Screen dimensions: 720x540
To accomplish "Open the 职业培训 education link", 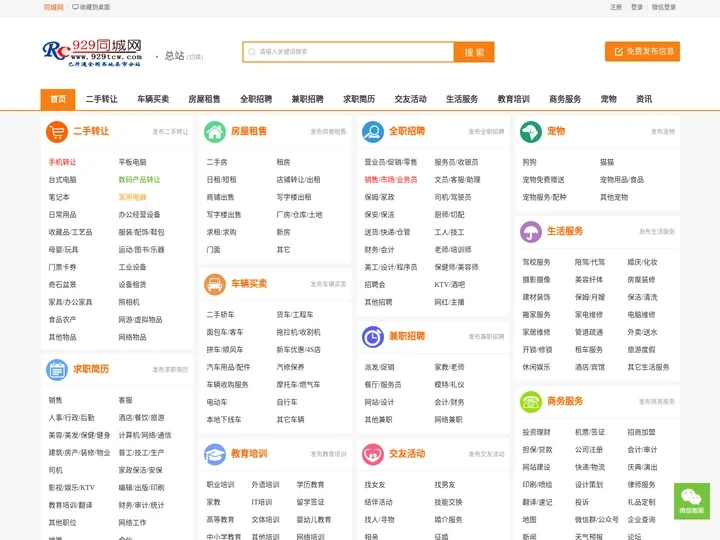I will 220,484.
